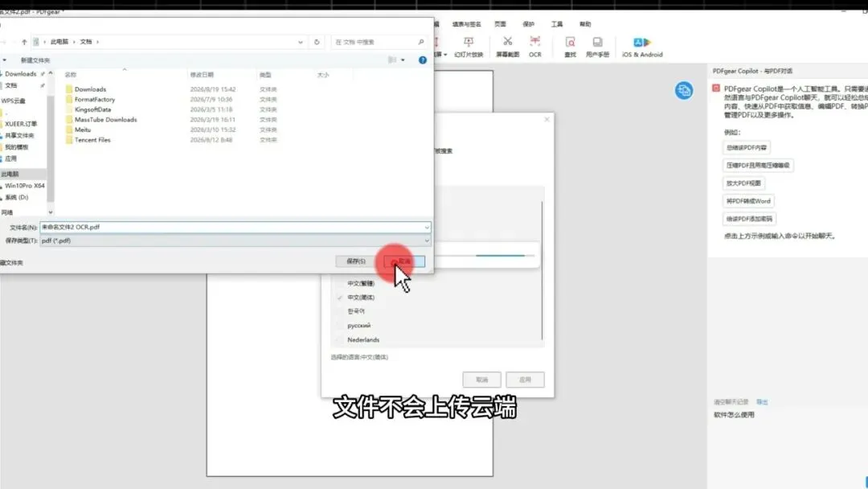The image size is (868, 489).
Task: Open the user manual (用户手册)
Action: (x=597, y=47)
